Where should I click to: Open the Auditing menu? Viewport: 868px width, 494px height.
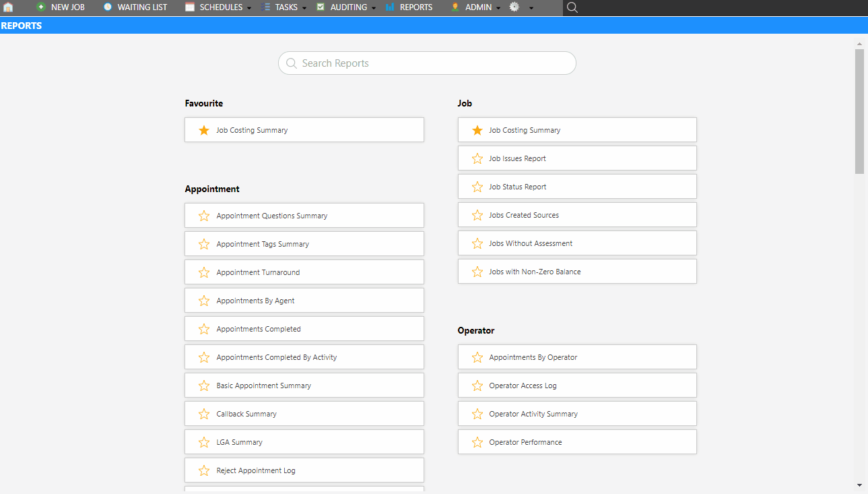click(348, 7)
